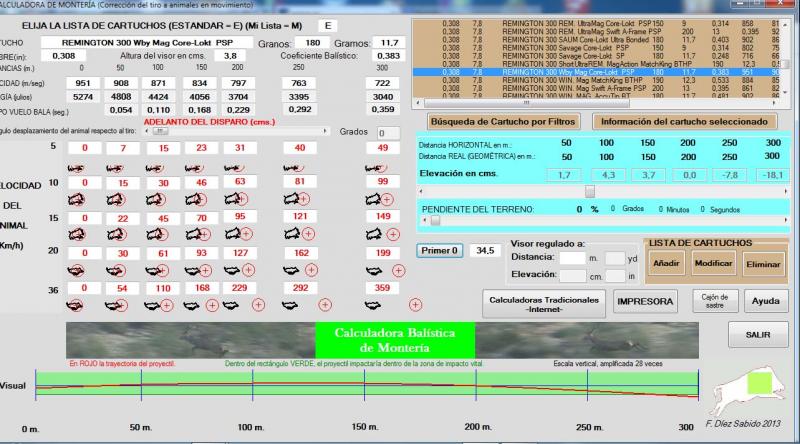
Task: Open the IMPRESORA print button
Action: pyautogui.click(x=645, y=300)
